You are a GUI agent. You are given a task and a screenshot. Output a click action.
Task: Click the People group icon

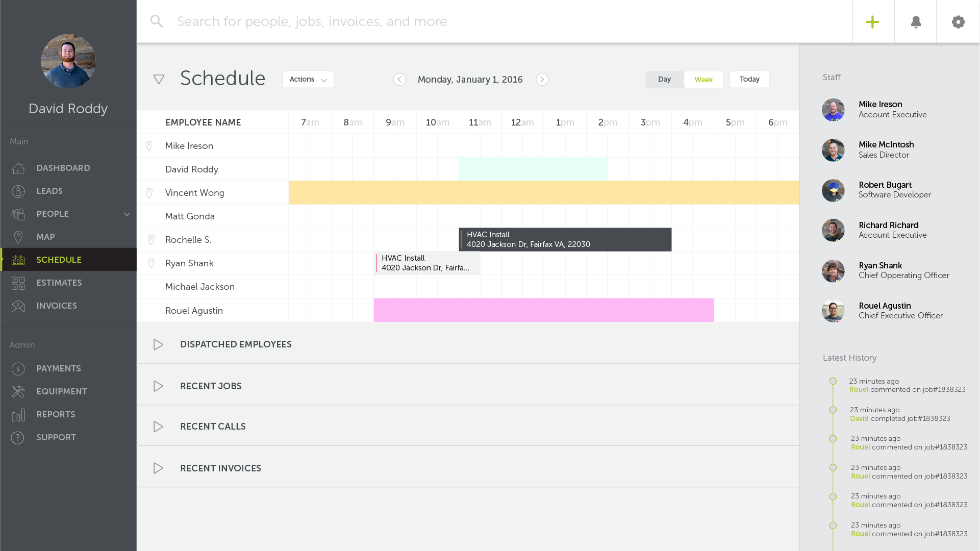18,214
